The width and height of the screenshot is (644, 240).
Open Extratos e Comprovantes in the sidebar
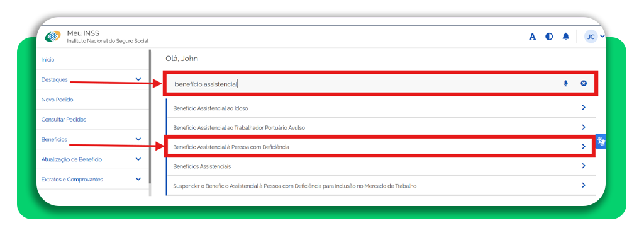coord(72,180)
